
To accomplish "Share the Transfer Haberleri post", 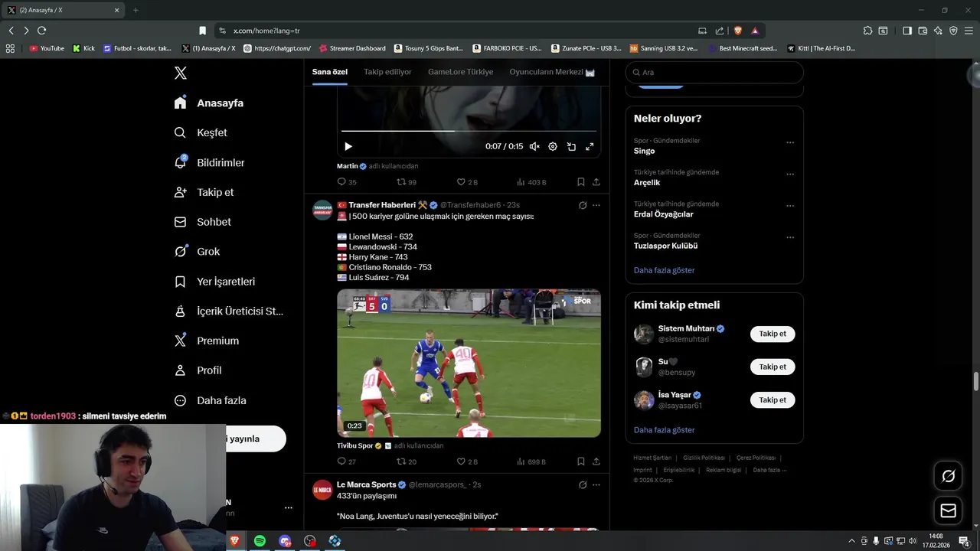I will [x=596, y=461].
